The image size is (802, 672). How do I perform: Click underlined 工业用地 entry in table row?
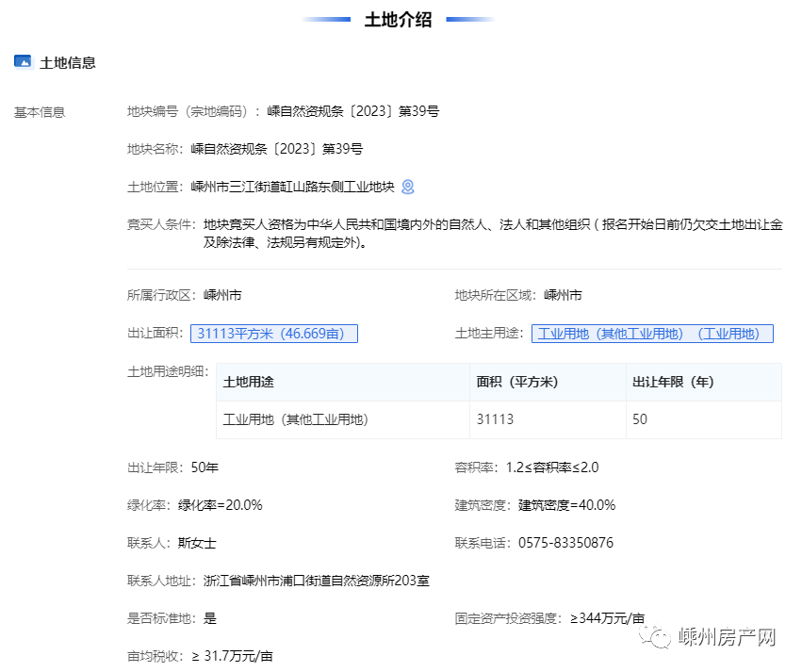pyautogui.click(x=295, y=419)
